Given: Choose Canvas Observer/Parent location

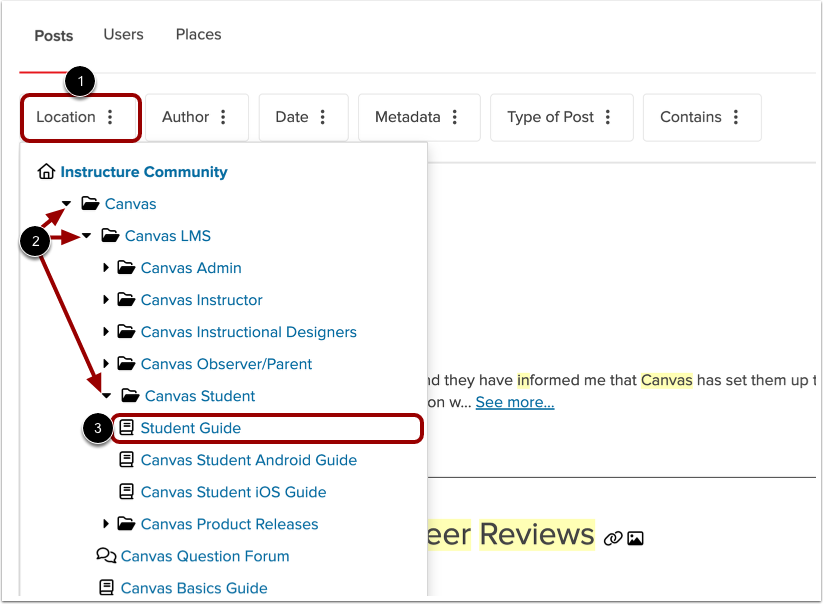Looking at the screenshot, I should tap(226, 364).
